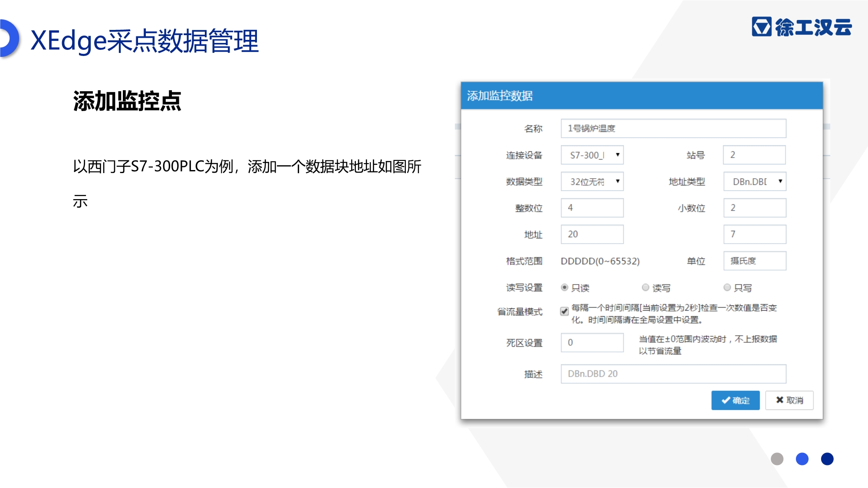Click the 徐工汉云 logo icon
This screenshot has width=868, height=488.
tap(762, 26)
